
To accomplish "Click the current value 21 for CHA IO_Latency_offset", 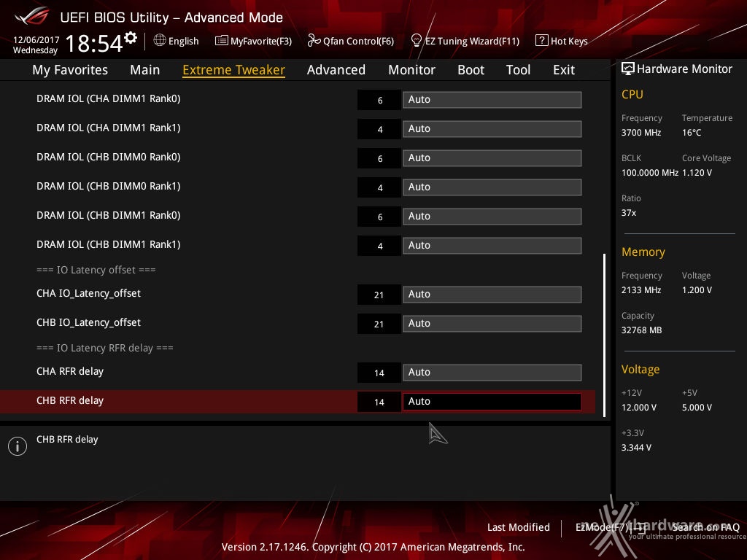I will pyautogui.click(x=379, y=295).
